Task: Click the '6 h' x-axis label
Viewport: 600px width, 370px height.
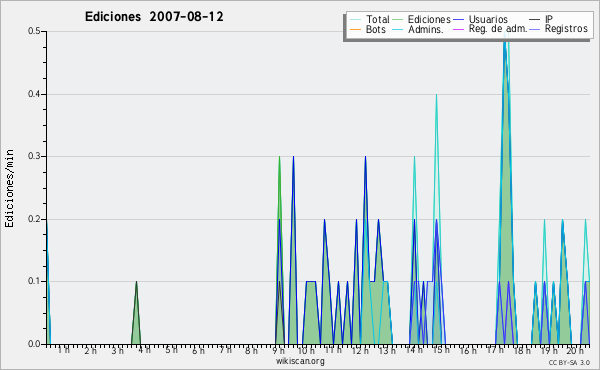Action: coord(198,350)
